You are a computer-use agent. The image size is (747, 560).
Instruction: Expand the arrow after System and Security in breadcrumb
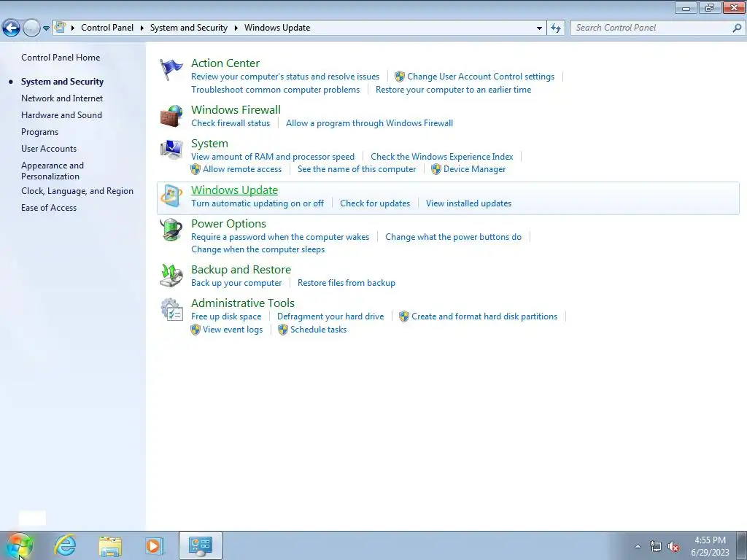[236, 28]
